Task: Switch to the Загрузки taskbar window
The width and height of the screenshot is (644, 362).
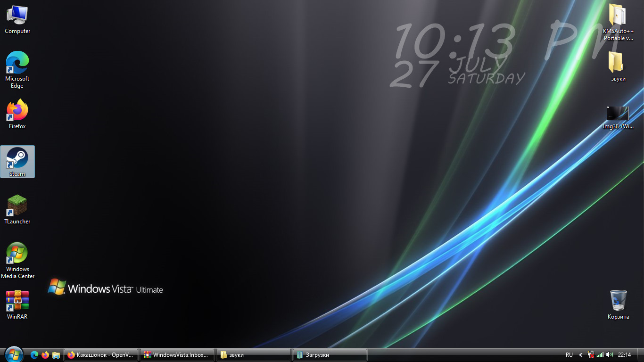Action: [330, 355]
